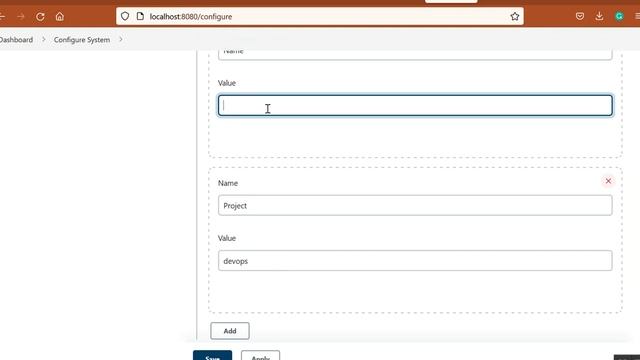Open the browser hamburger menu
This screenshot has width=640, height=360.
click(637, 16)
